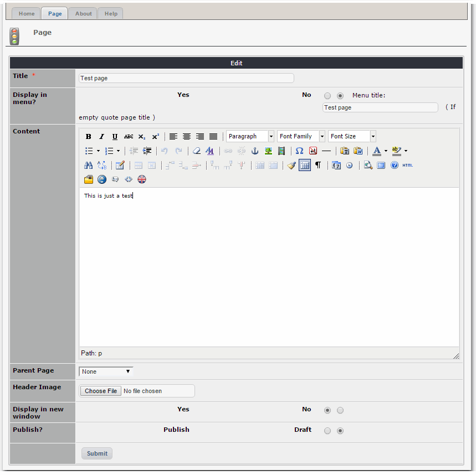
Task: Select the first radio in Display in menu row
Action: click(x=327, y=96)
